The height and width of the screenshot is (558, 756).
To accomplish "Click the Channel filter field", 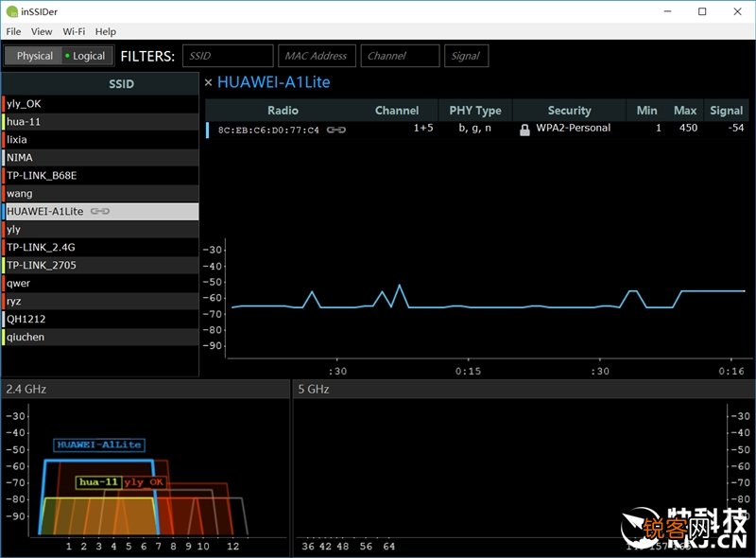I will click(400, 56).
